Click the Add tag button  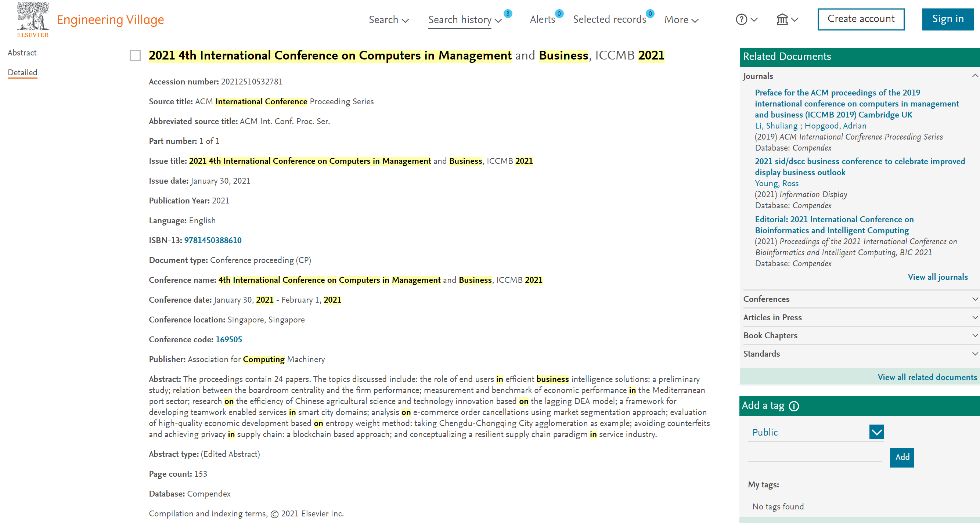pos(902,457)
